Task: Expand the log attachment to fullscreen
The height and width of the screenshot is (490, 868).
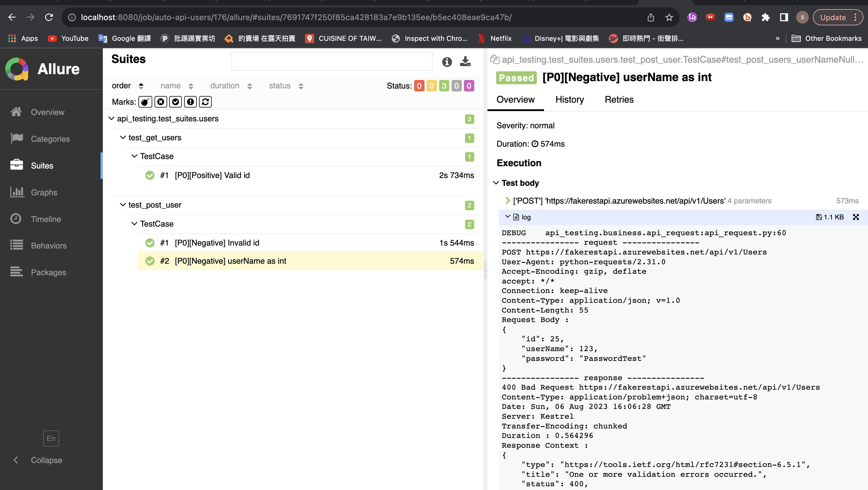Action: coord(856,217)
